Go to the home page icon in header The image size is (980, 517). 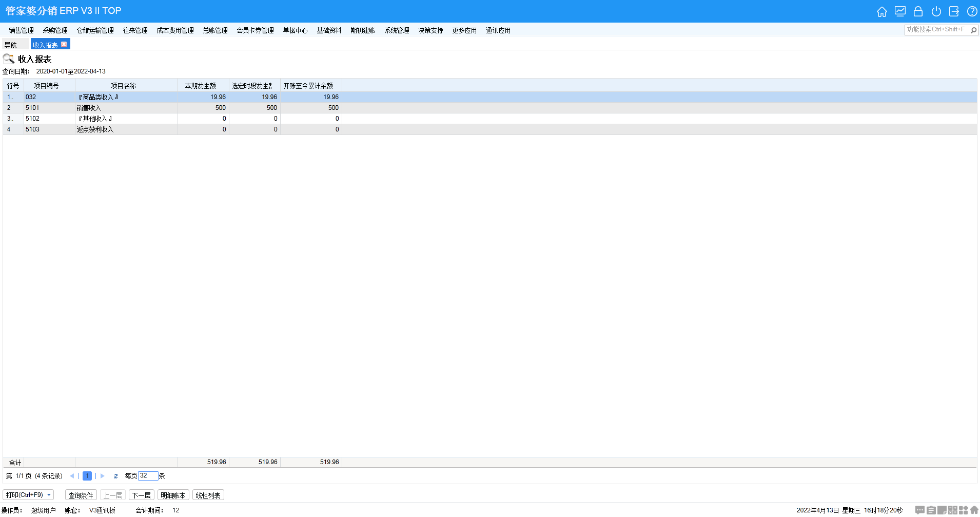(x=881, y=11)
